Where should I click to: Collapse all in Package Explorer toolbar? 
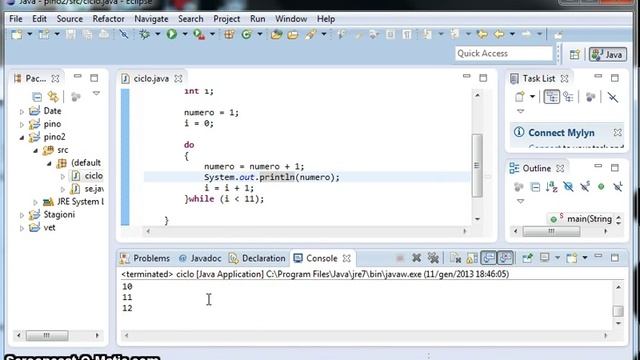tap(37, 97)
